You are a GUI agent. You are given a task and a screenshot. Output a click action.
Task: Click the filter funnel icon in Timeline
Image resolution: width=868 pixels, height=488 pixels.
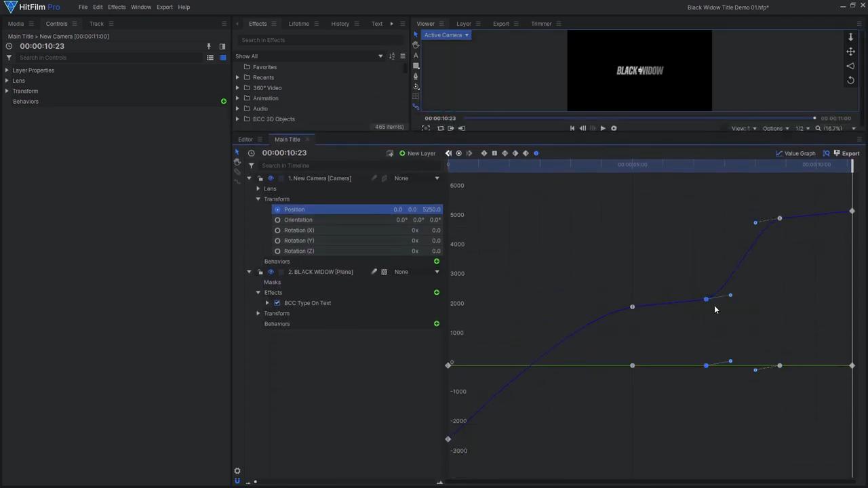pyautogui.click(x=251, y=165)
